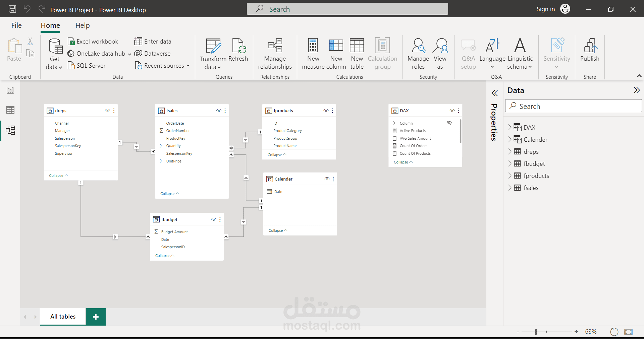Select the All tables layout tab
644x339 pixels.
[63, 317]
